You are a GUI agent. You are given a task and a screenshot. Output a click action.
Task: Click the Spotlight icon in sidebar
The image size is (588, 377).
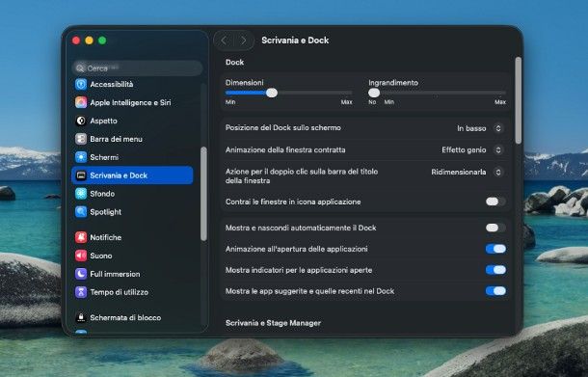pyautogui.click(x=81, y=211)
